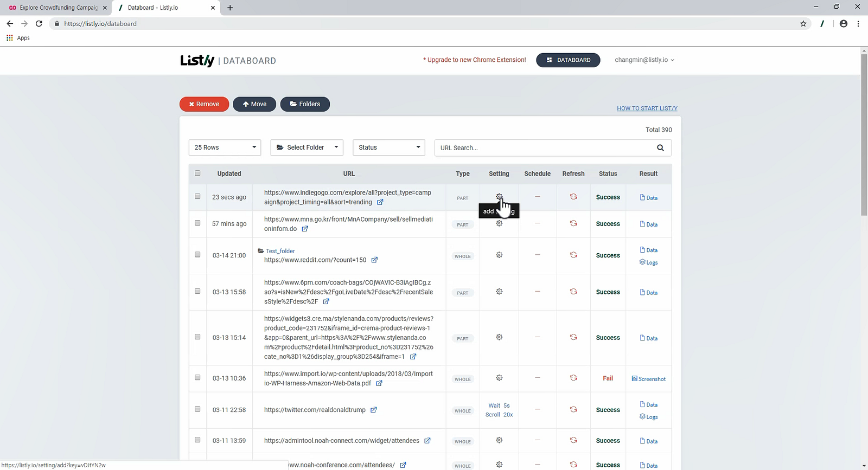868x470 pixels.
Task: Reload the browser page
Action: [x=39, y=24]
